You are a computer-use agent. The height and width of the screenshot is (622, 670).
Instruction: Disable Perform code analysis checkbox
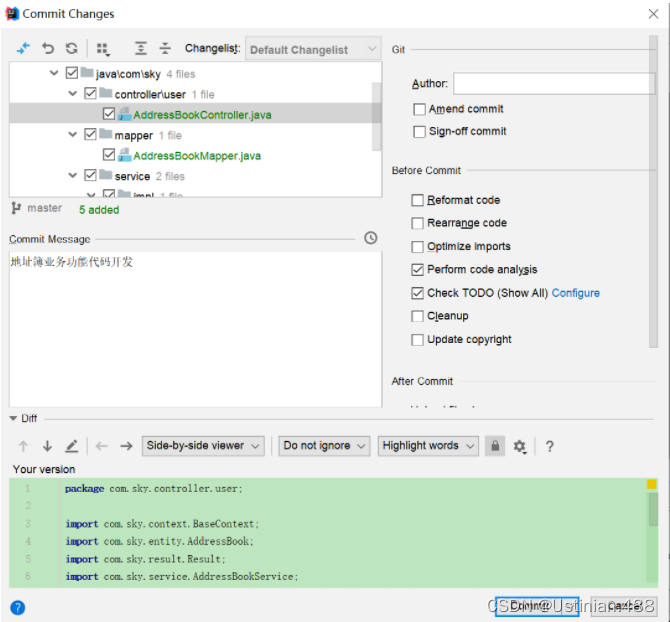[417, 270]
